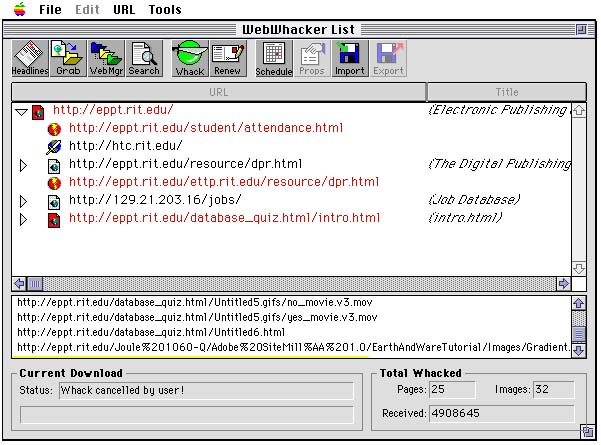This screenshot has width=601, height=445.
Task: Click the error icon beside student/attendance.html
Action: (x=54, y=129)
